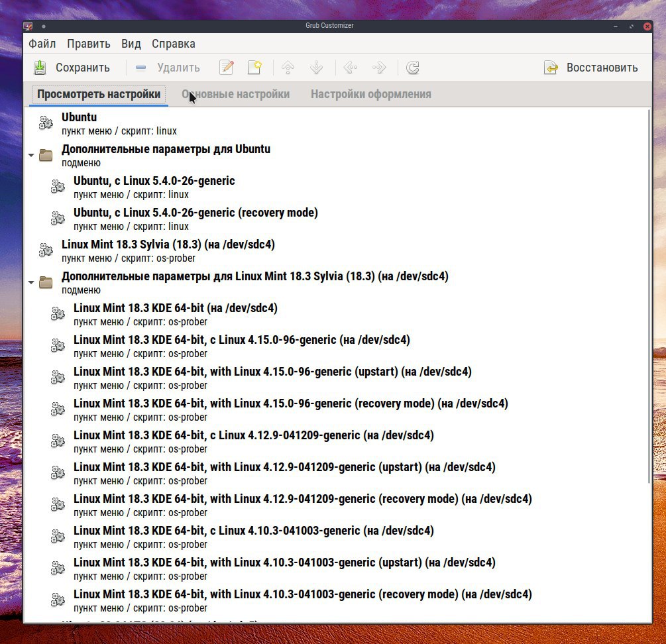Select the Просмотреть настройки tab
666x644 pixels.
click(99, 94)
